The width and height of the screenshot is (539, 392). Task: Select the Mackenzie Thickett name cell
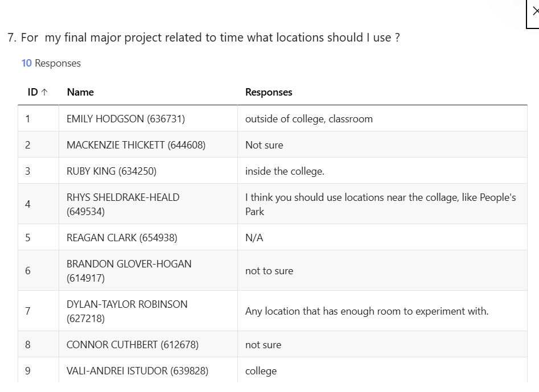pyautogui.click(x=136, y=145)
